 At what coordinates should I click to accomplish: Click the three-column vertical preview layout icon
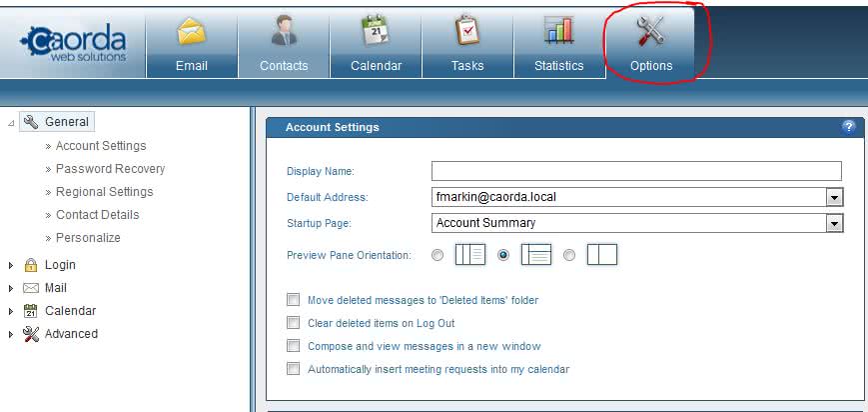(x=470, y=255)
